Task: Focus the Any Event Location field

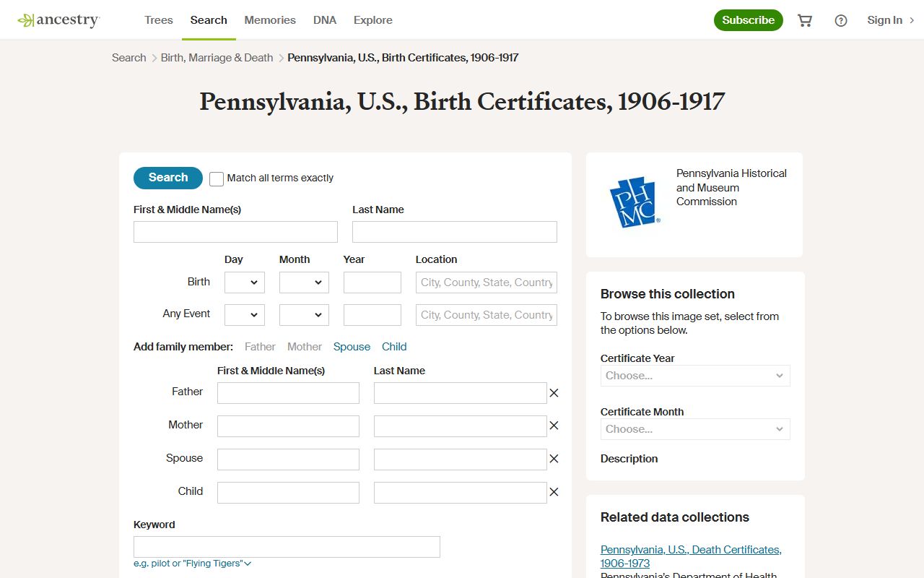Action: 487,315
